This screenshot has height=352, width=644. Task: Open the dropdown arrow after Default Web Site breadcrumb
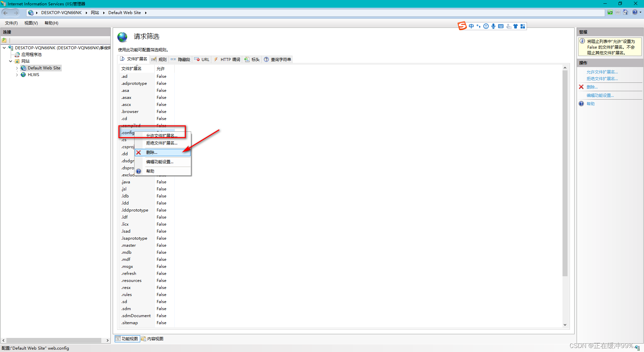click(146, 13)
